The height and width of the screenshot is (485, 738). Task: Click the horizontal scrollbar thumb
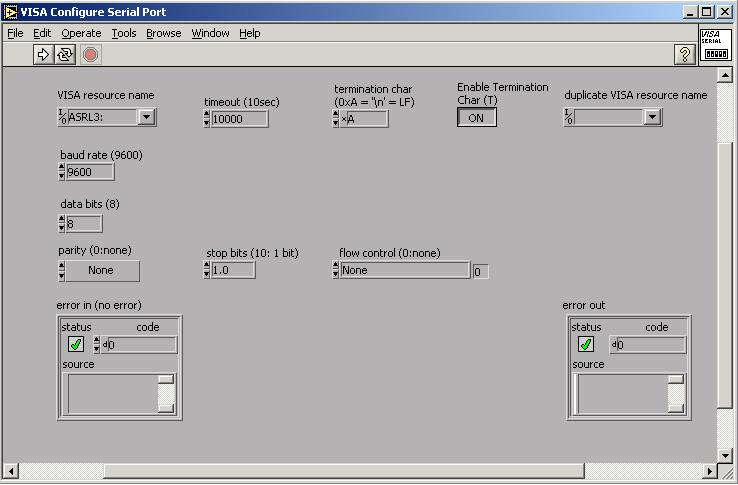point(344,471)
